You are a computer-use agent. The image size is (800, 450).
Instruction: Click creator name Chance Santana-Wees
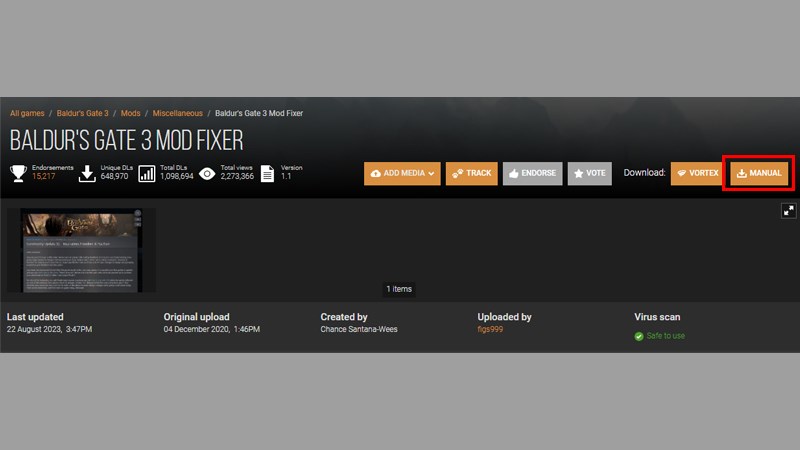[x=359, y=330]
